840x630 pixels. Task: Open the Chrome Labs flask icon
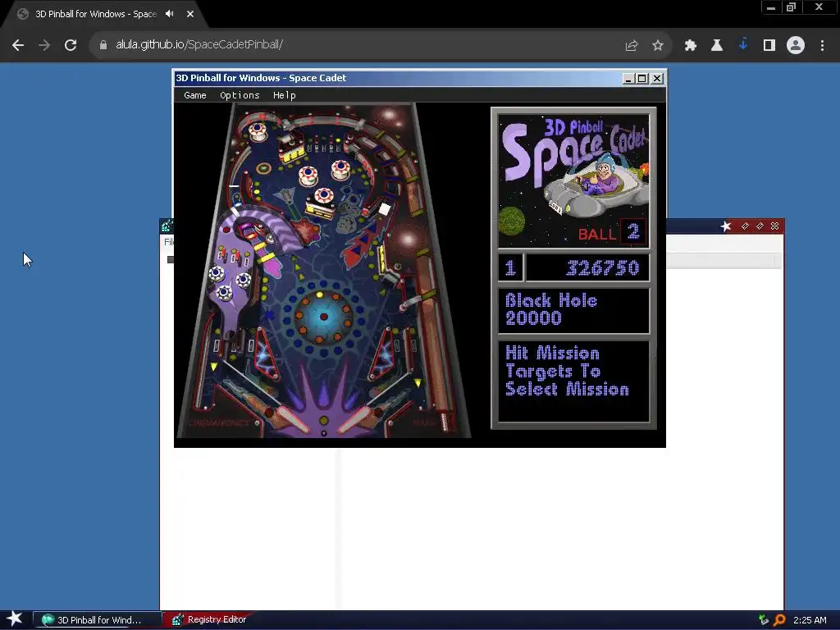point(717,46)
